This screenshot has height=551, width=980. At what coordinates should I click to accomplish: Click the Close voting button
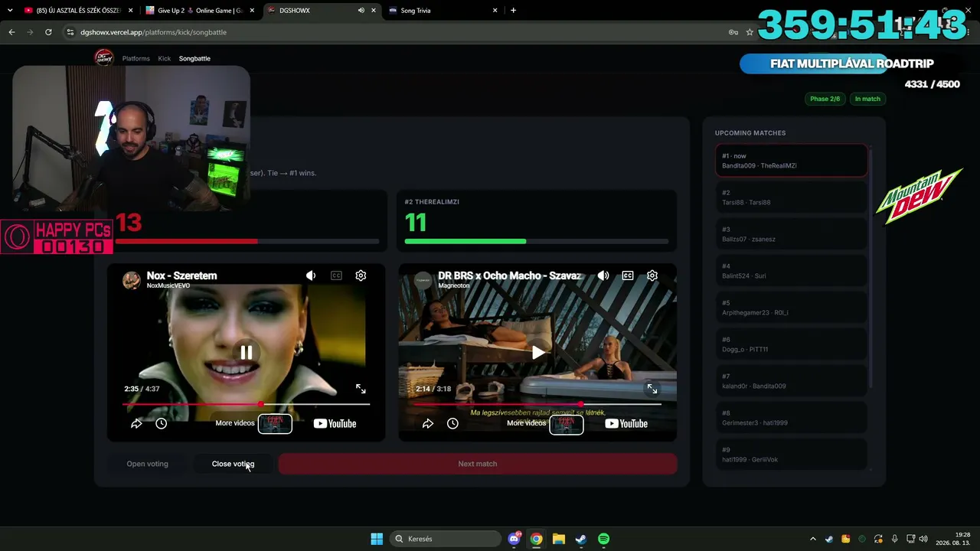[x=233, y=464]
